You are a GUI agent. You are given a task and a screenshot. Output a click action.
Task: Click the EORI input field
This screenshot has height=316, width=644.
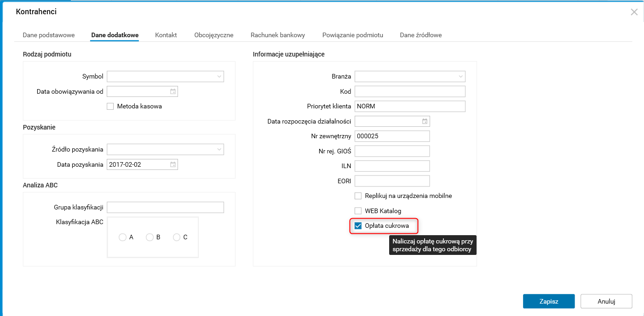click(x=392, y=181)
